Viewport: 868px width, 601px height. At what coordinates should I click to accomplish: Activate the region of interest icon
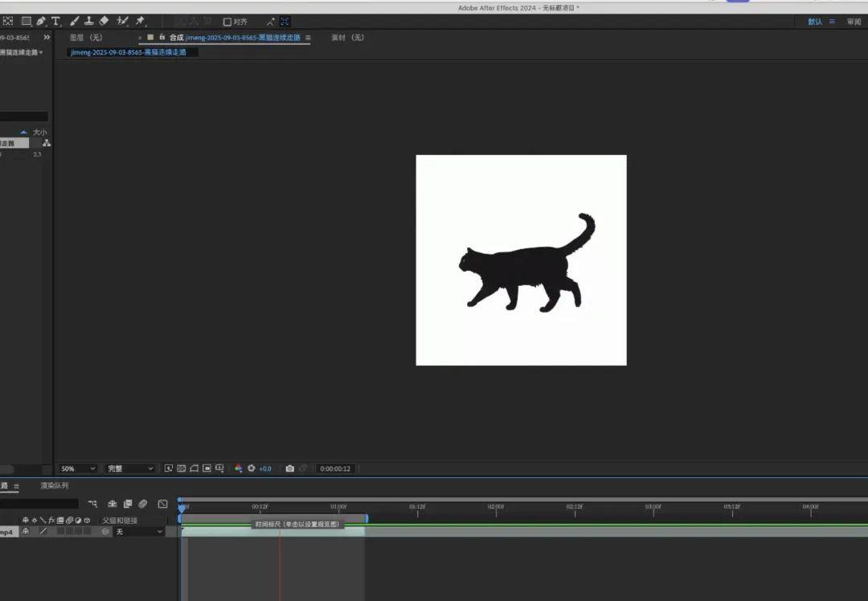coord(207,468)
